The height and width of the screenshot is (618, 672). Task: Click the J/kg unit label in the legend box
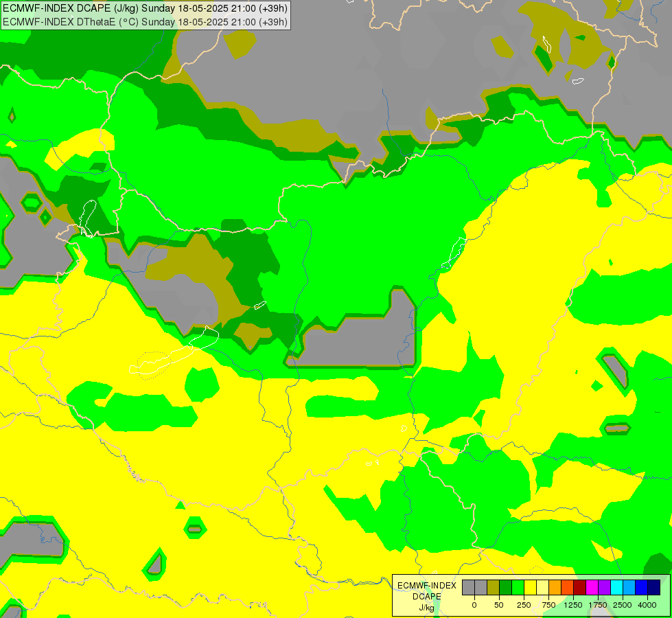click(x=426, y=608)
